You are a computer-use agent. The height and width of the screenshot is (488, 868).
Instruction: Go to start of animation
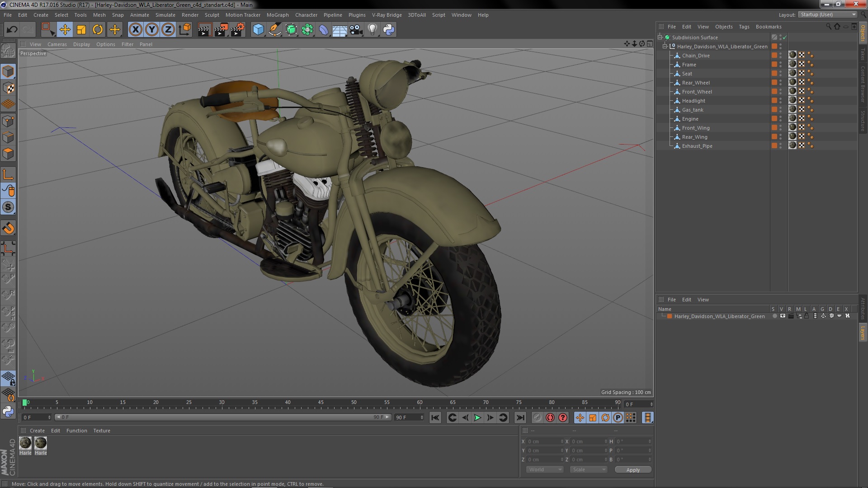(x=435, y=418)
